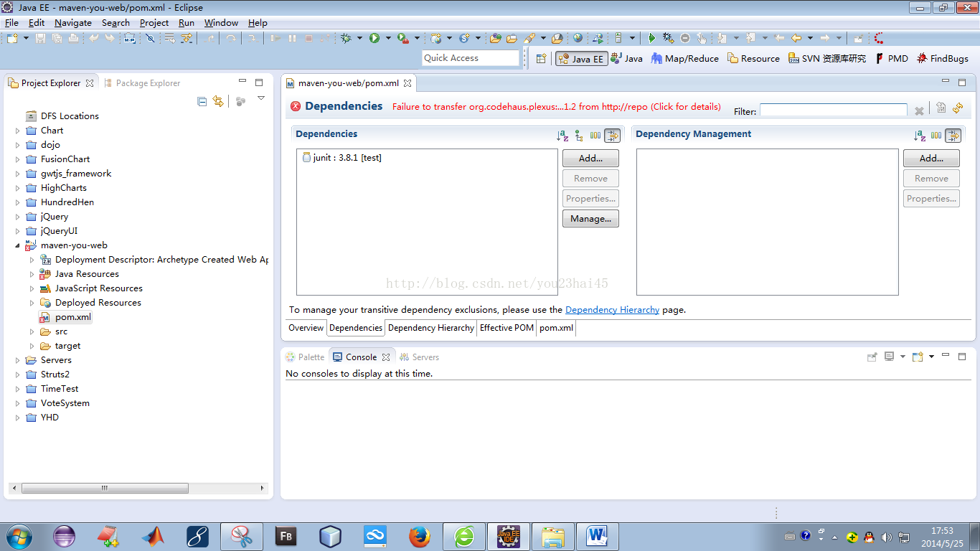Click MATLAB icon in Windows taskbar

coord(152,536)
